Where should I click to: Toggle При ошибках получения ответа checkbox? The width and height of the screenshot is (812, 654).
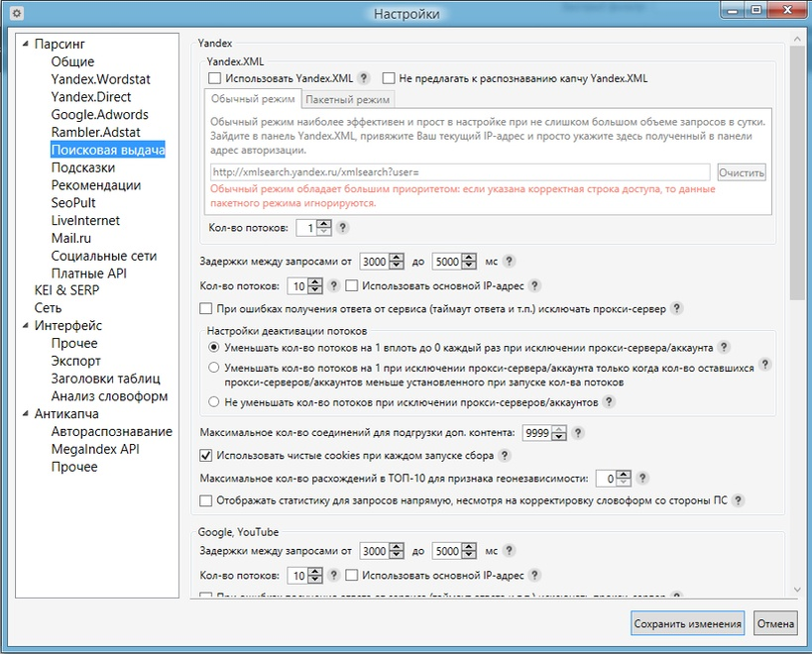point(205,309)
